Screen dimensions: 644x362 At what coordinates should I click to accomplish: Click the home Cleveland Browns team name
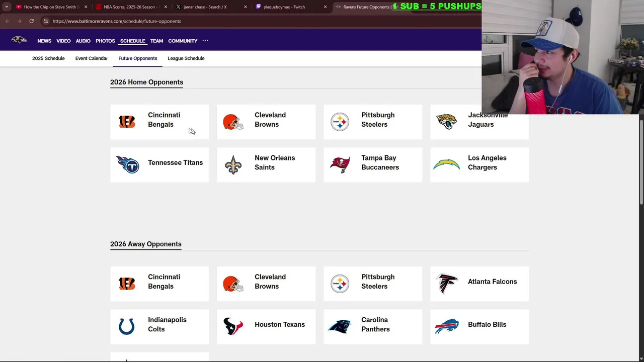click(270, 120)
